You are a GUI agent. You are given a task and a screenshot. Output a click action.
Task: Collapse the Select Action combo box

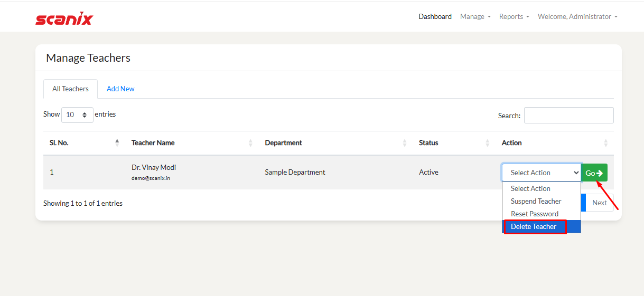[x=542, y=173]
